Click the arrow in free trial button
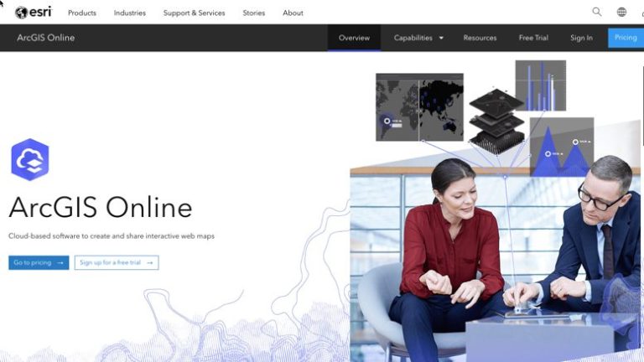This screenshot has width=644, height=362. pos(150,262)
